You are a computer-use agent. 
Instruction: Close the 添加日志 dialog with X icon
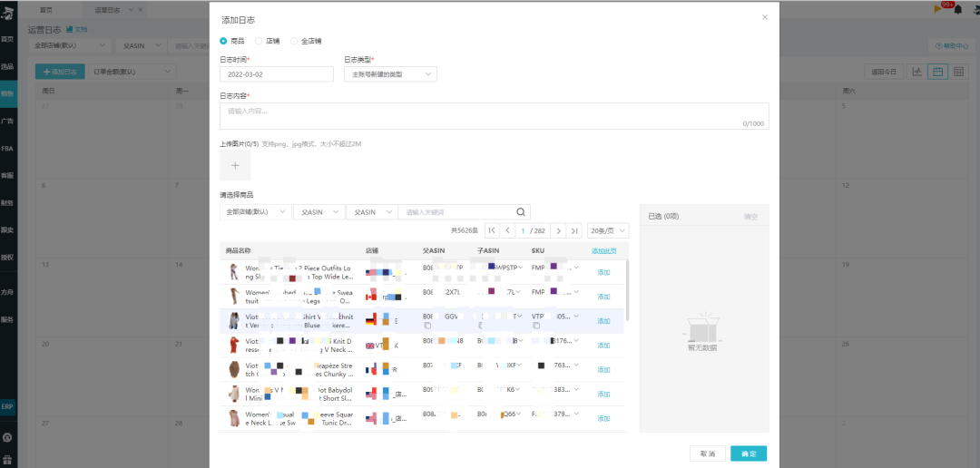(764, 17)
